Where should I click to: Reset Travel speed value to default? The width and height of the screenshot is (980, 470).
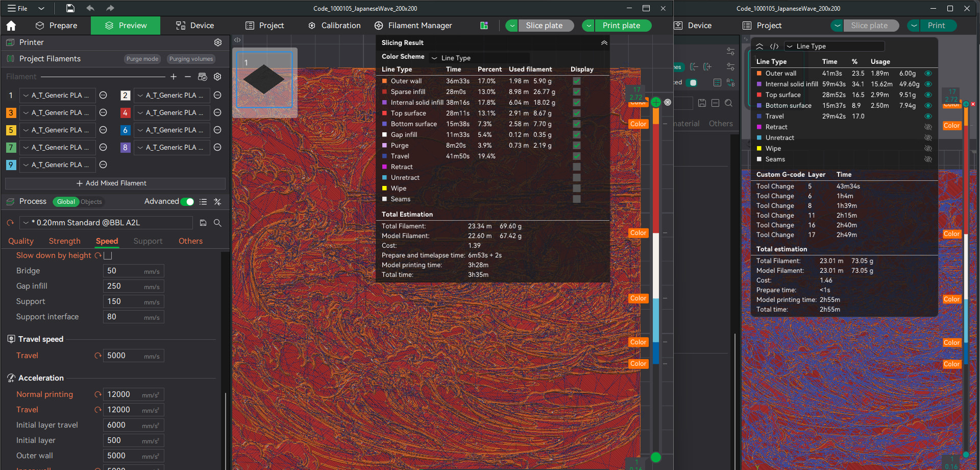[x=98, y=356]
